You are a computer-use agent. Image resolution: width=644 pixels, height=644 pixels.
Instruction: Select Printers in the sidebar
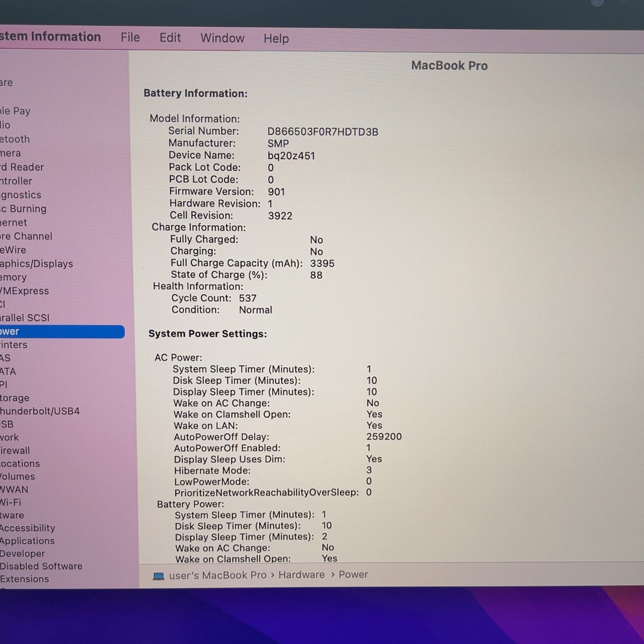coord(13,345)
